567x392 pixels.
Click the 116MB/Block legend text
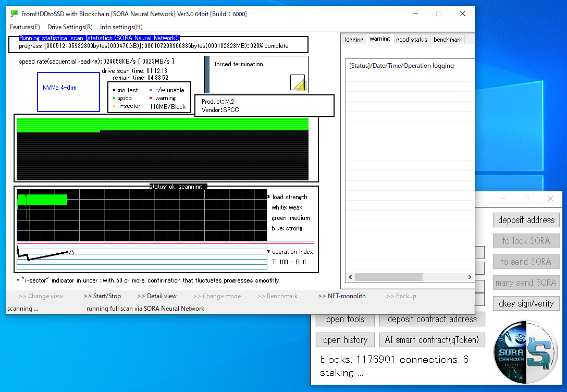point(168,107)
